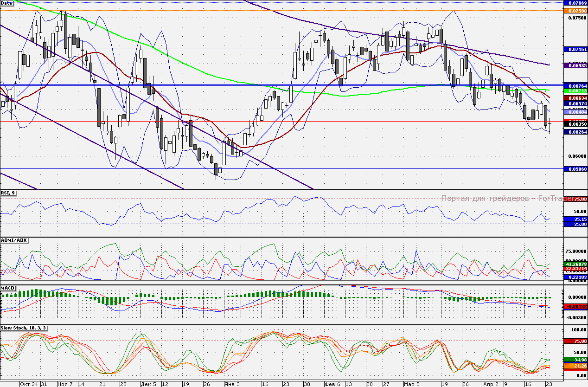Select the "Мар 5" date on time axis
Screen dimensions: 588x387
411,384
